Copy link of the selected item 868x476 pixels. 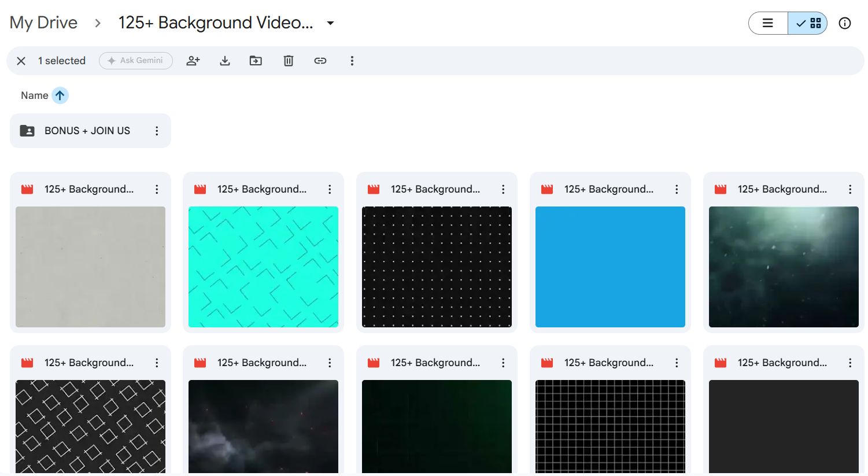320,61
